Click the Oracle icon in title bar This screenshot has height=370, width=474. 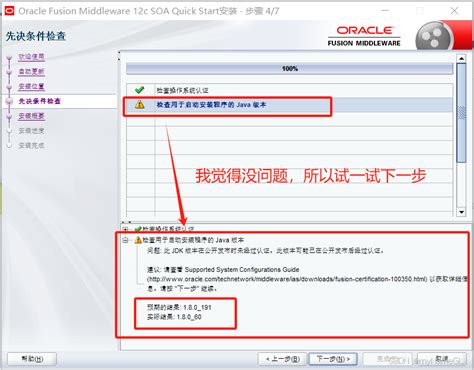pos(9,11)
